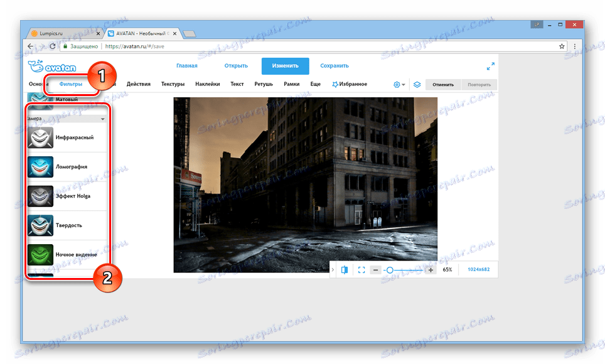Screen dimensions: 605x364
Task: Click the secure lock icon
Action: (x=65, y=46)
